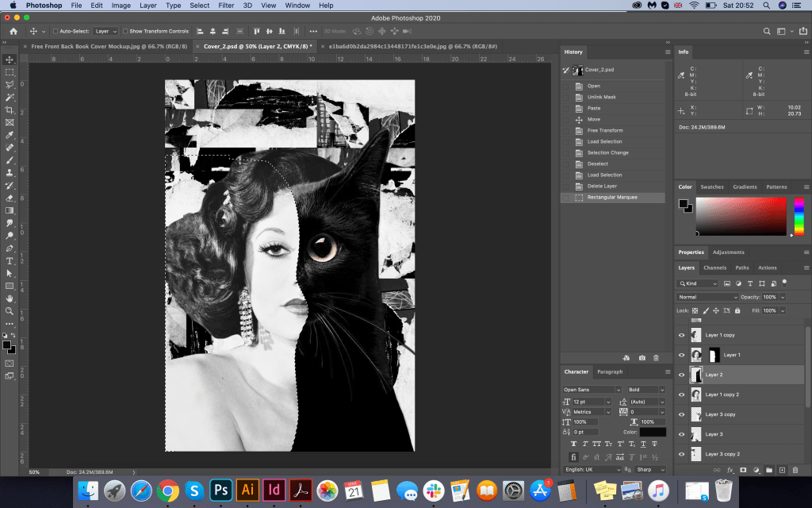
Task: Delete layer using Layers panel trash icon
Action: (795, 470)
